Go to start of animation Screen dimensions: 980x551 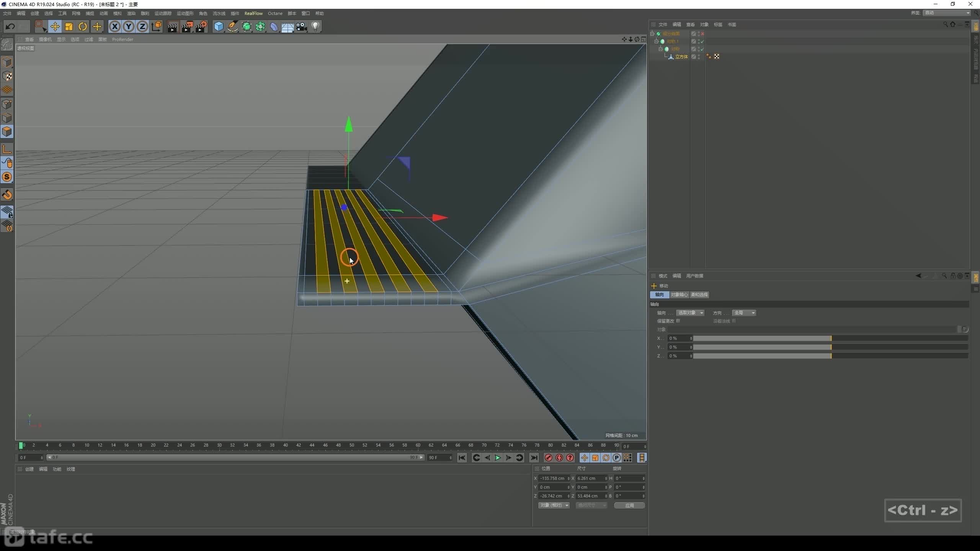462,458
